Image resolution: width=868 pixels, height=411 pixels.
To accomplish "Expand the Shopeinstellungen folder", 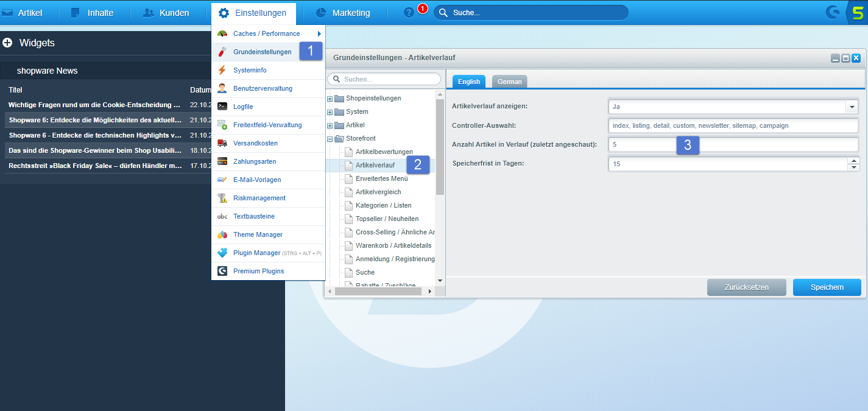I will coord(330,99).
